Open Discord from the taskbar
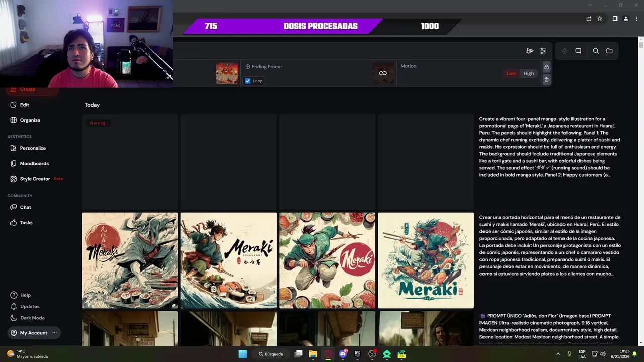Viewport: 644px width, 362px height. [343, 354]
